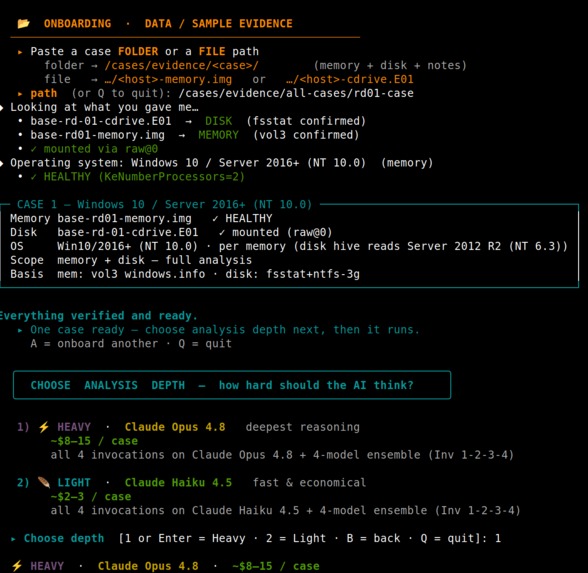Click the green 'DISK' label

coord(219,121)
